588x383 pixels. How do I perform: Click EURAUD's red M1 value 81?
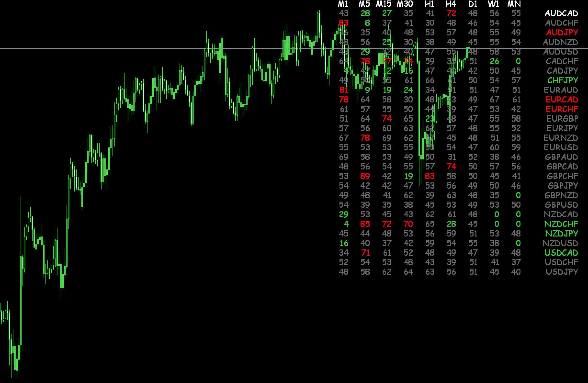[344, 90]
